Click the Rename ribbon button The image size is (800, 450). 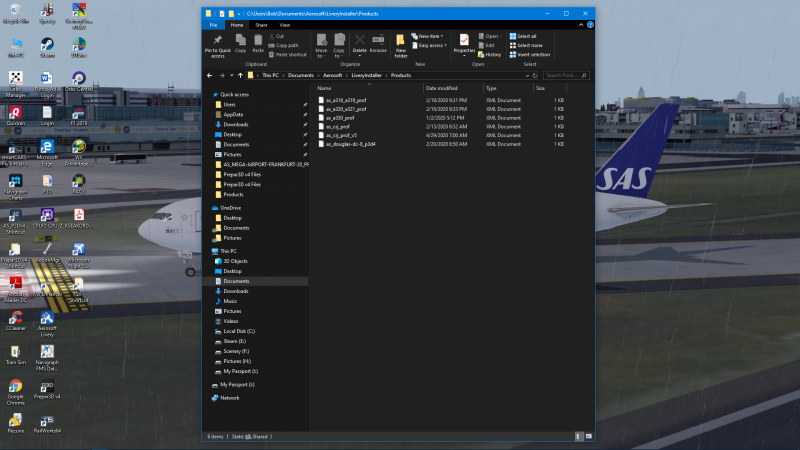[378, 44]
